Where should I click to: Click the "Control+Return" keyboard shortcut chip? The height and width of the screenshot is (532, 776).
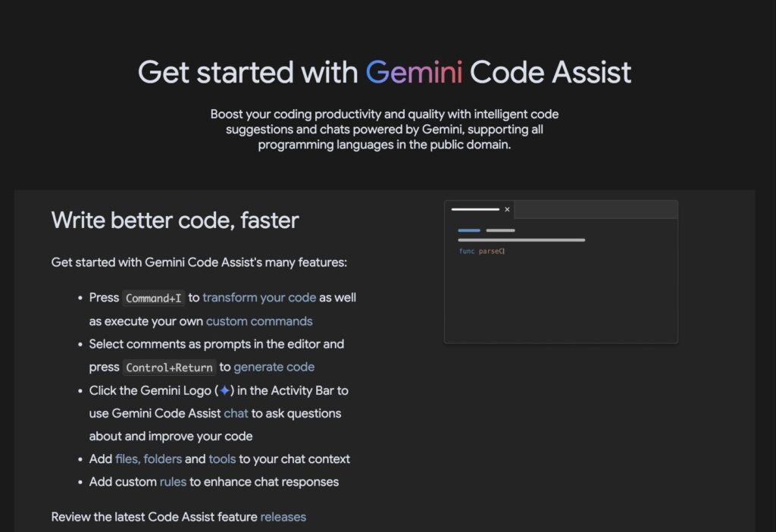point(169,368)
